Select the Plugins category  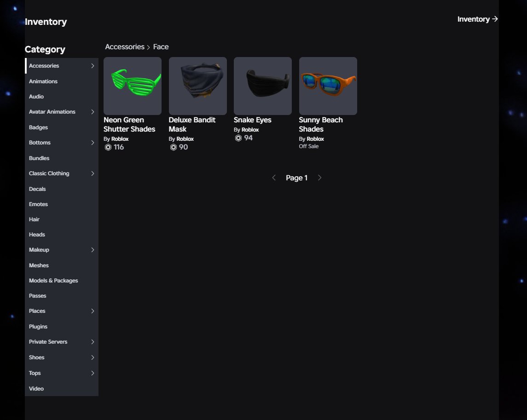pyautogui.click(x=62, y=327)
